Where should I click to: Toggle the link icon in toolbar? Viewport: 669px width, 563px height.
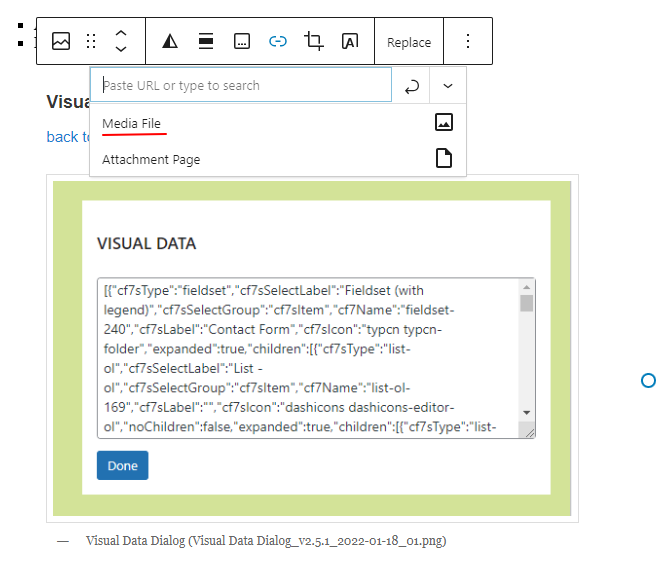tap(278, 41)
